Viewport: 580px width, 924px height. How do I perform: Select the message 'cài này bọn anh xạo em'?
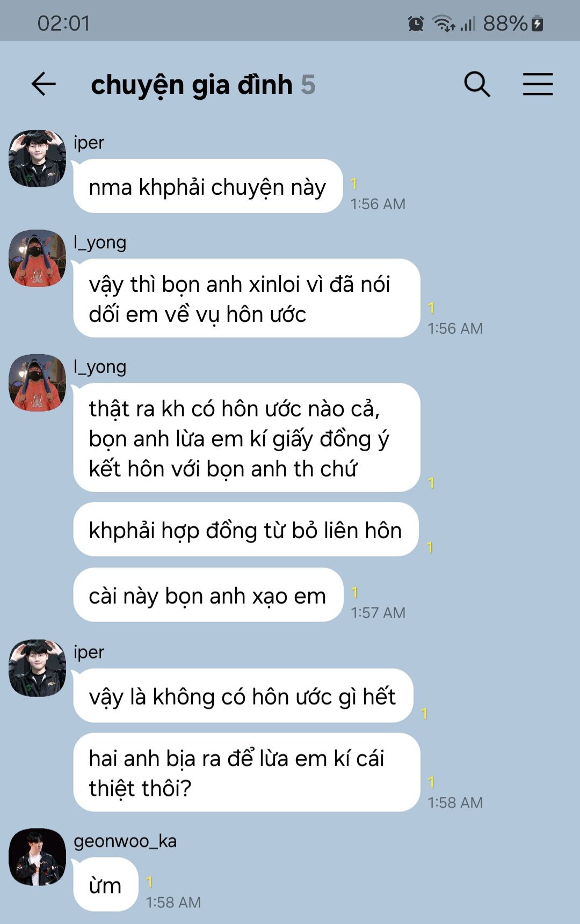click(208, 595)
